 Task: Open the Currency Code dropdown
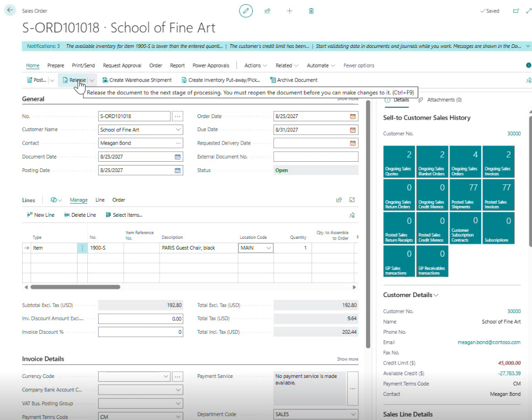click(x=165, y=376)
